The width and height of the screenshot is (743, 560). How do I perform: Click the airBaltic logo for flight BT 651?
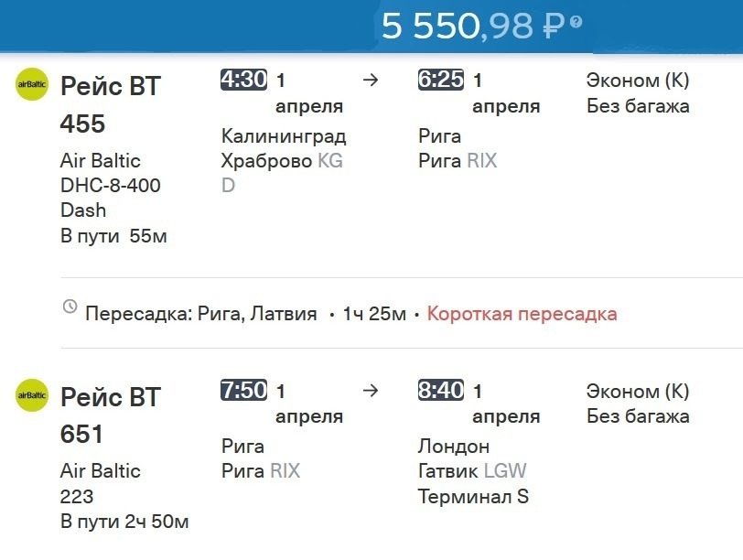pyautogui.click(x=32, y=395)
